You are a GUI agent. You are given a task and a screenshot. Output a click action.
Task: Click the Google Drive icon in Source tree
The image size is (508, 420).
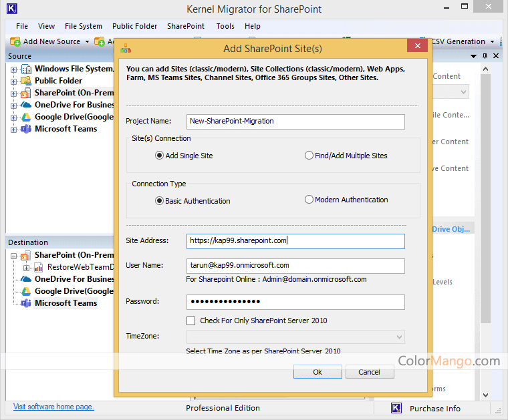pos(26,117)
